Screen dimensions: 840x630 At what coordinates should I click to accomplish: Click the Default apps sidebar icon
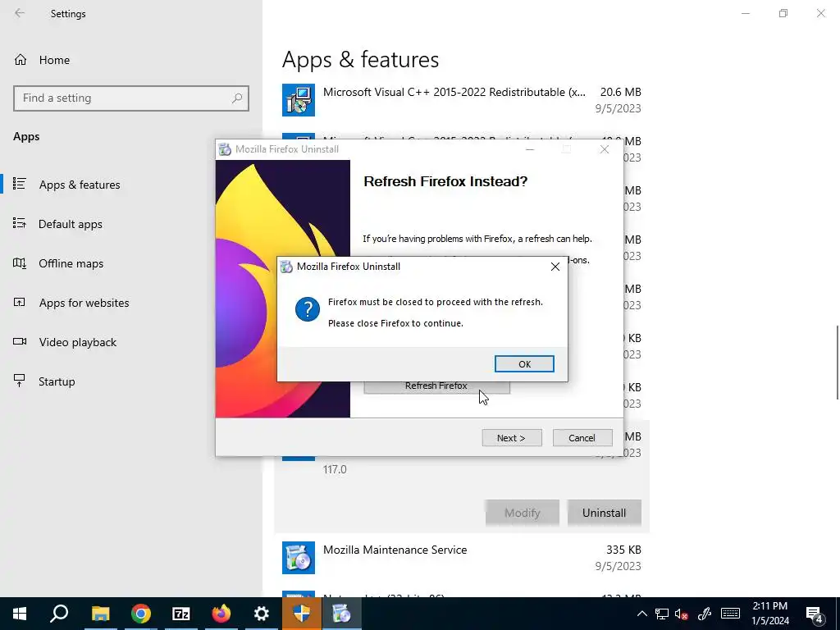pos(20,223)
